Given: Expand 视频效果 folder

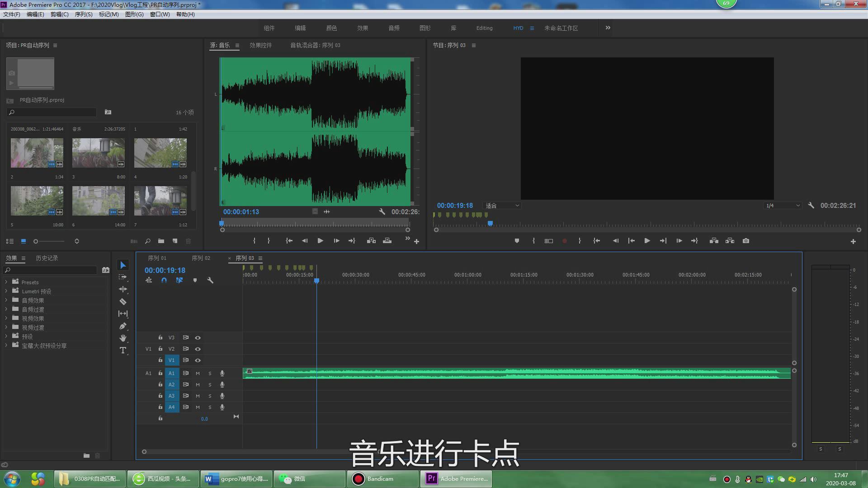Looking at the screenshot, I should (6, 318).
